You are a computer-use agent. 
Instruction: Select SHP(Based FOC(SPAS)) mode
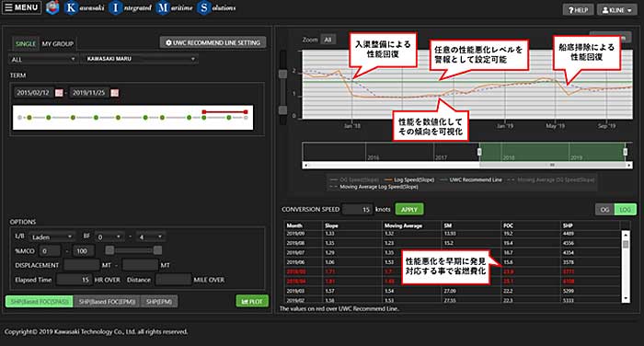tap(40, 301)
